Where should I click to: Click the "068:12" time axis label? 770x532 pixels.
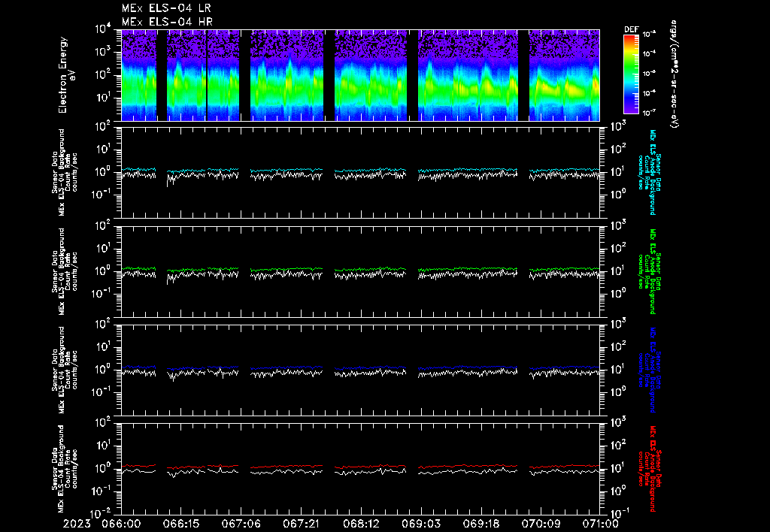(360, 524)
